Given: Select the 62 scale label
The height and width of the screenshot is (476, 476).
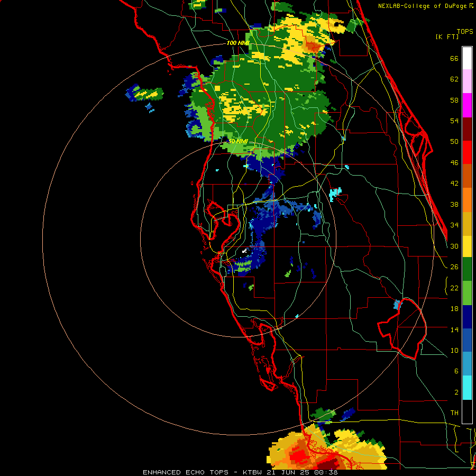Looking at the screenshot, I should 454,79.
